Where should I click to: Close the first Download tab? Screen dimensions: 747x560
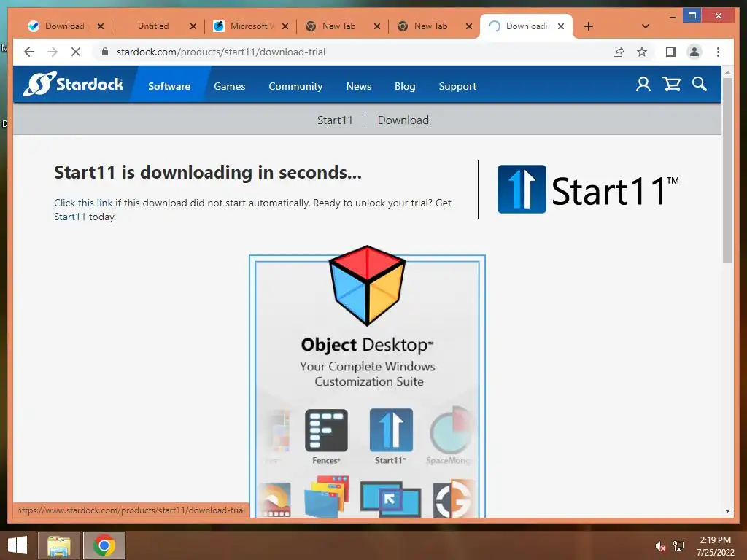[x=101, y=26]
